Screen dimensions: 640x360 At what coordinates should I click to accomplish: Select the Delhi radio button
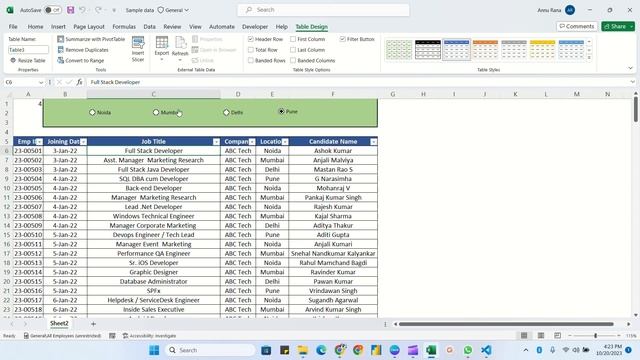pos(226,112)
